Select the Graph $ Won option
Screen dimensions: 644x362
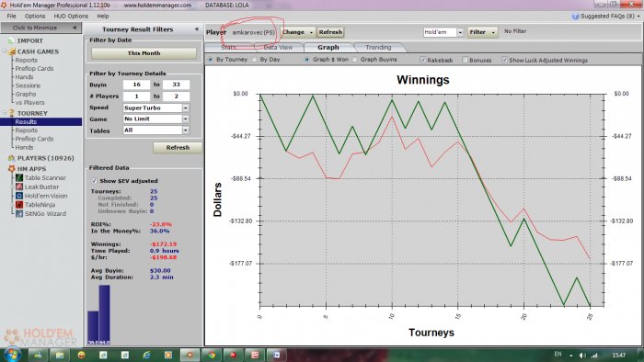click(306, 60)
